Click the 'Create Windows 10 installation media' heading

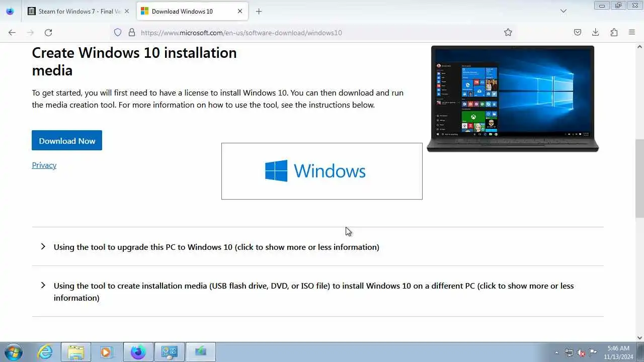coord(134,61)
